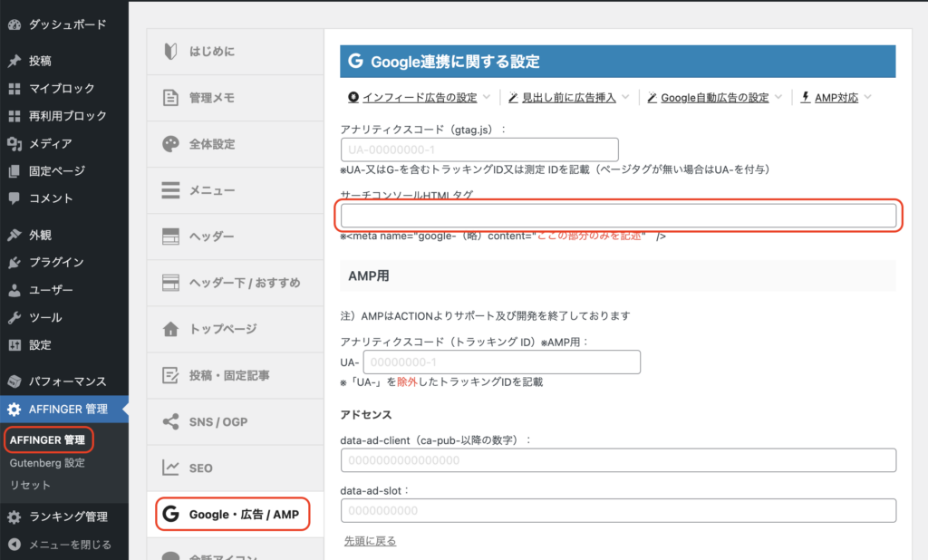Screen dimensions: 928x560
Task: Click the chart icon beside SEO
Action: (170, 468)
